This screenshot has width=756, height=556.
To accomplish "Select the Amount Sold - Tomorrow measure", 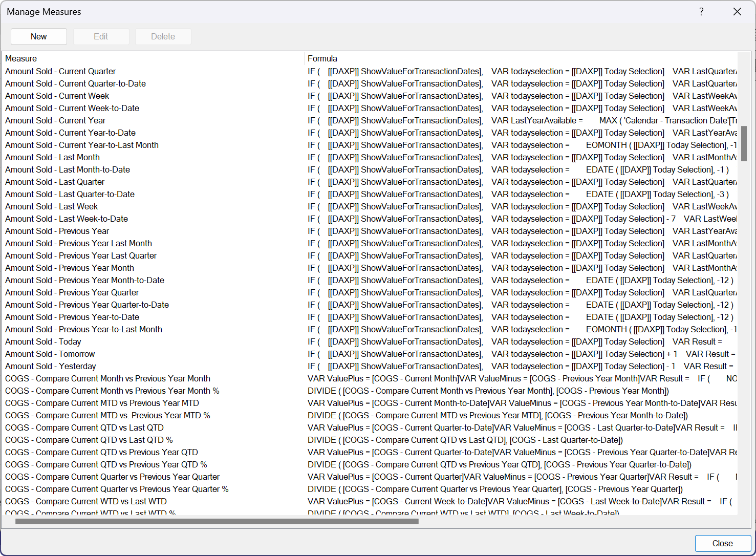I will [x=50, y=354].
